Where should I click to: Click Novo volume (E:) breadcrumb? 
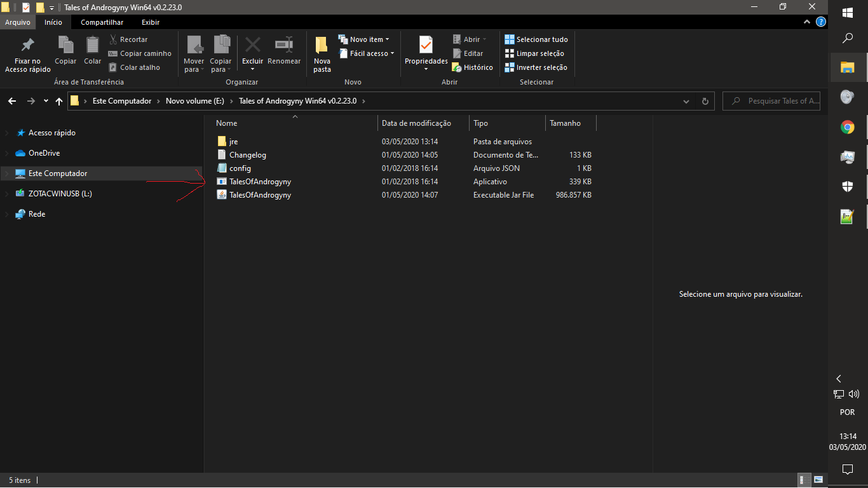pos(196,101)
